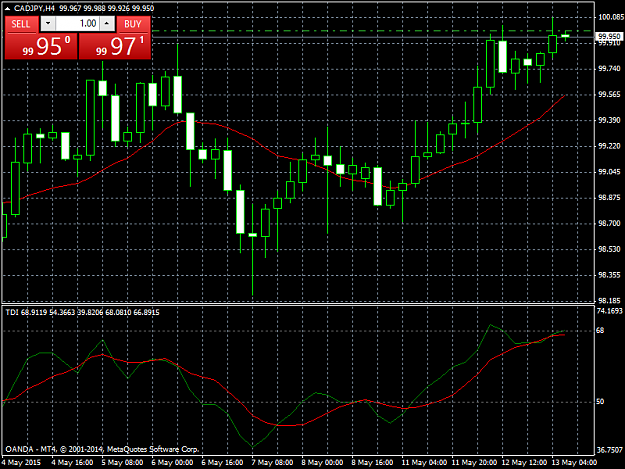Click the 99.390 price scale label
The width and height of the screenshot is (625, 469).
tap(609, 120)
